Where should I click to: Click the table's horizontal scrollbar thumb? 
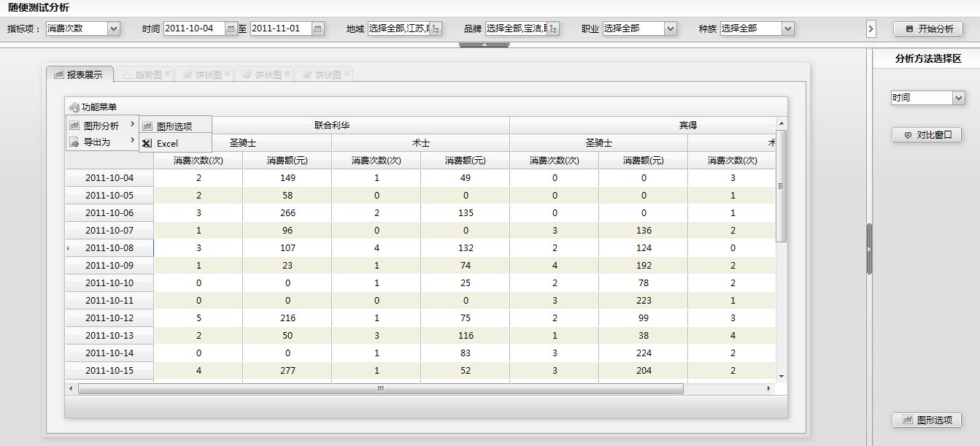pos(381,388)
